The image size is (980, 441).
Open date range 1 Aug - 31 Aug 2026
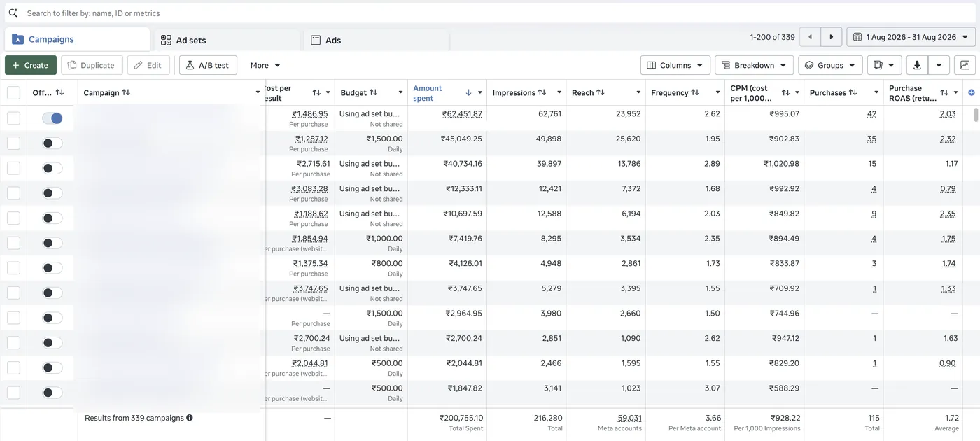pos(911,37)
